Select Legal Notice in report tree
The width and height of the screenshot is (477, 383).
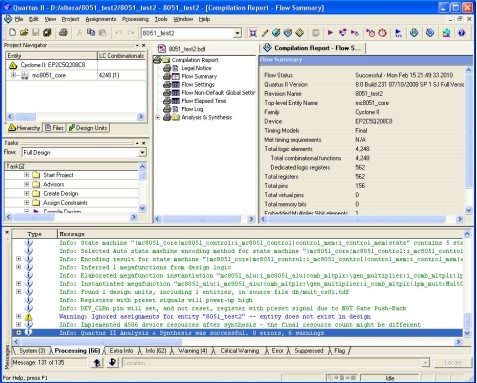tap(196, 68)
